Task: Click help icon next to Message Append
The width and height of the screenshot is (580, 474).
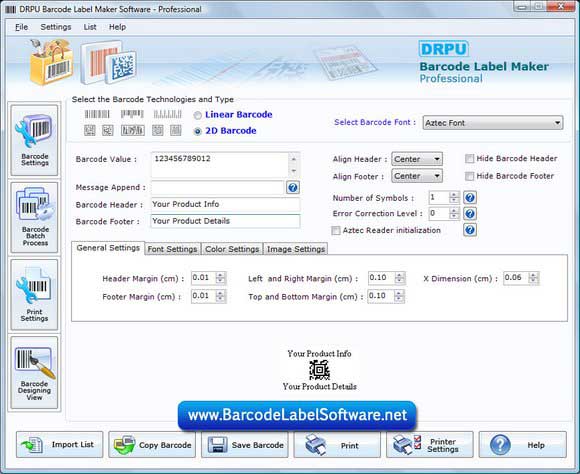Action: pos(293,188)
